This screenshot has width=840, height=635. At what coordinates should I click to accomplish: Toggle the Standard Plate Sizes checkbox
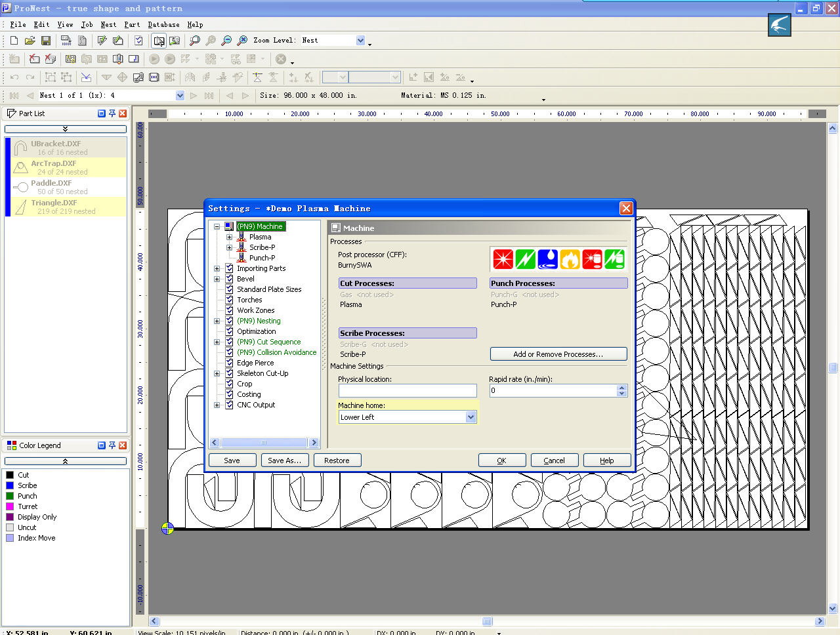[229, 289]
